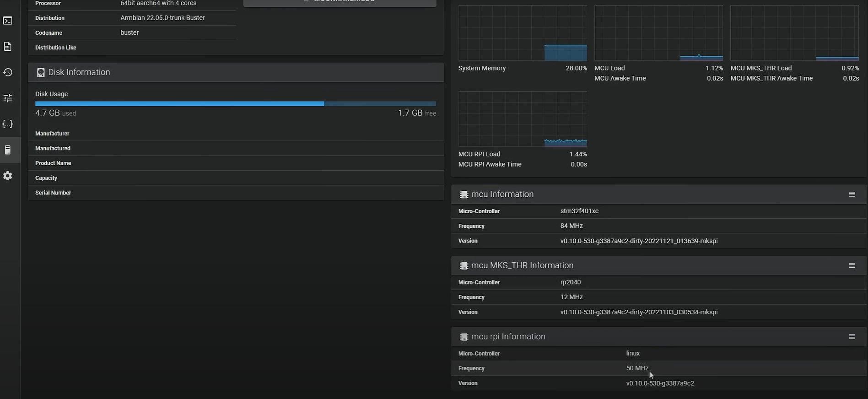The image size is (868, 399).
Task: Open the Console page from the sidebar
Action: (x=8, y=21)
